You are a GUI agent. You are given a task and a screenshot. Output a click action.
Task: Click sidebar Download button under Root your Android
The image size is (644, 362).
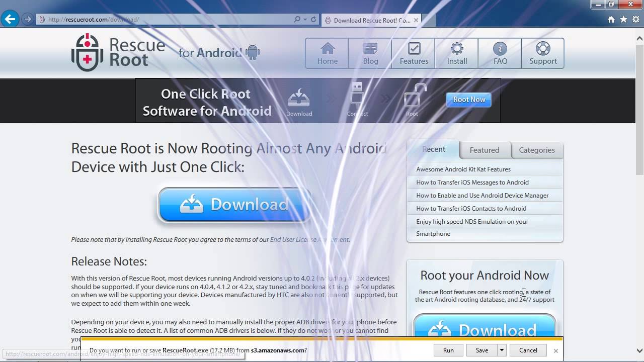pyautogui.click(x=485, y=326)
